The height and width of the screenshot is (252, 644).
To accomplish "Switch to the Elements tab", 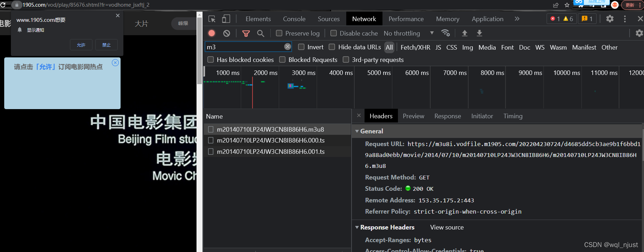I will tap(258, 19).
